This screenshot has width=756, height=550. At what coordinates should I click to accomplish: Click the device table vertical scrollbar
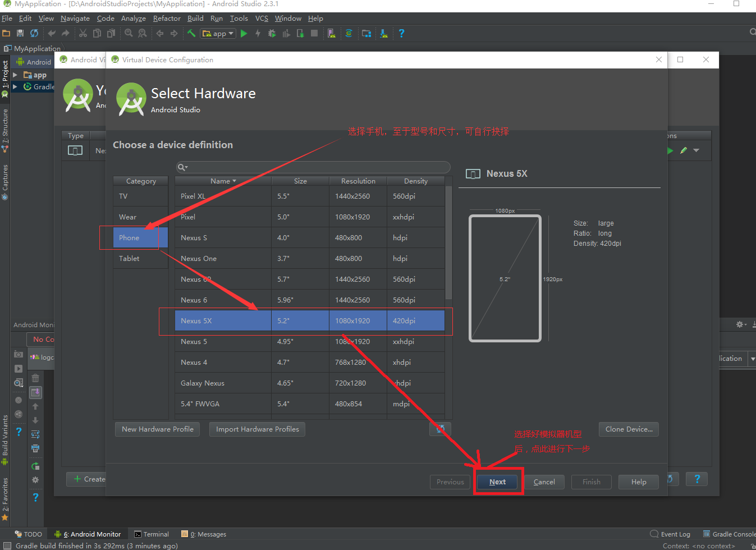pos(448,242)
